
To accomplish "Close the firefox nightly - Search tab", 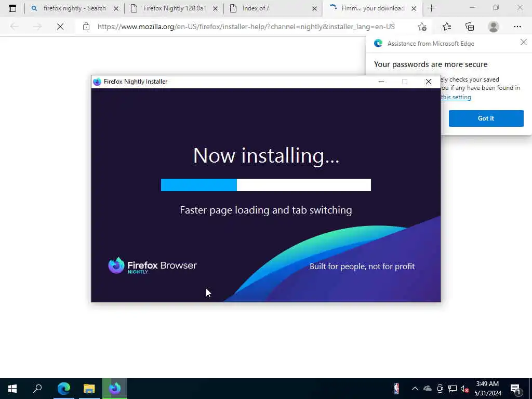I will click(x=116, y=8).
